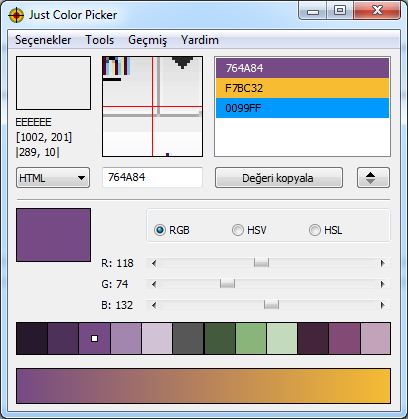Pick the pale lavender palette swatch
408x419 pixels.
tap(157, 338)
